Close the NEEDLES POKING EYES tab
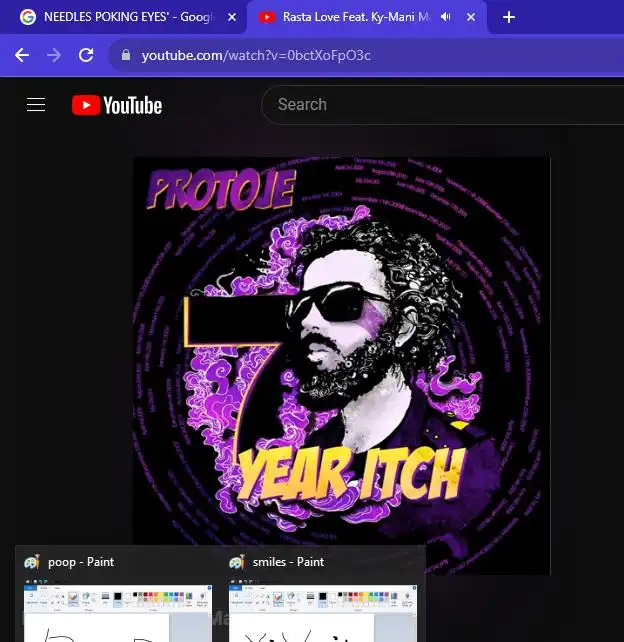 tap(232, 17)
